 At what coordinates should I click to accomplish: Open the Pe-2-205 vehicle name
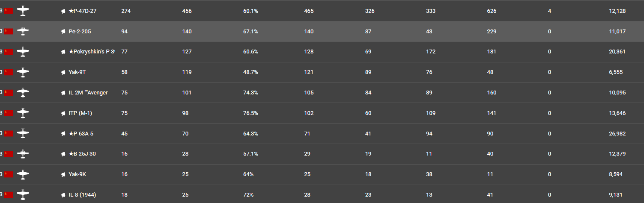(80, 32)
